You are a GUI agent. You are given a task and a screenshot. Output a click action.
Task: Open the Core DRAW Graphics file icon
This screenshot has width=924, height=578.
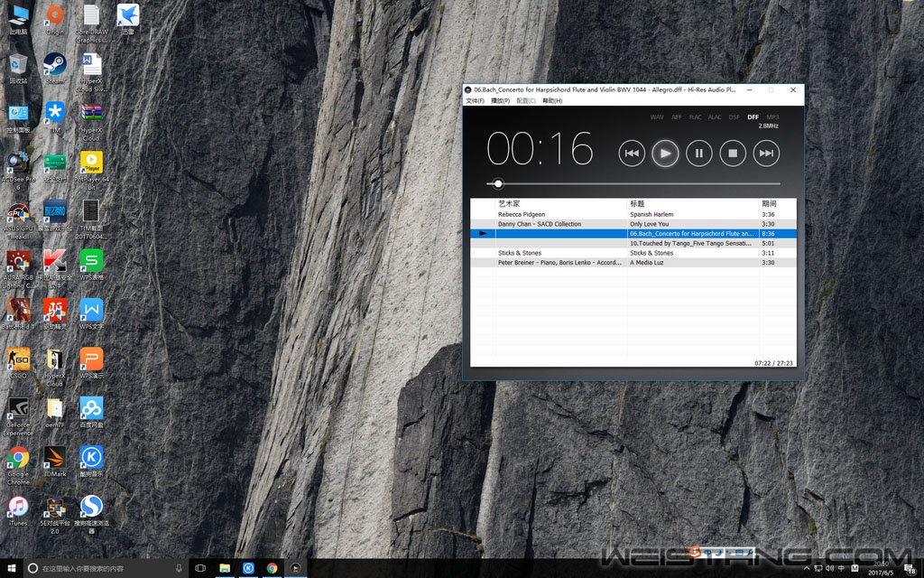pyautogui.click(x=91, y=23)
